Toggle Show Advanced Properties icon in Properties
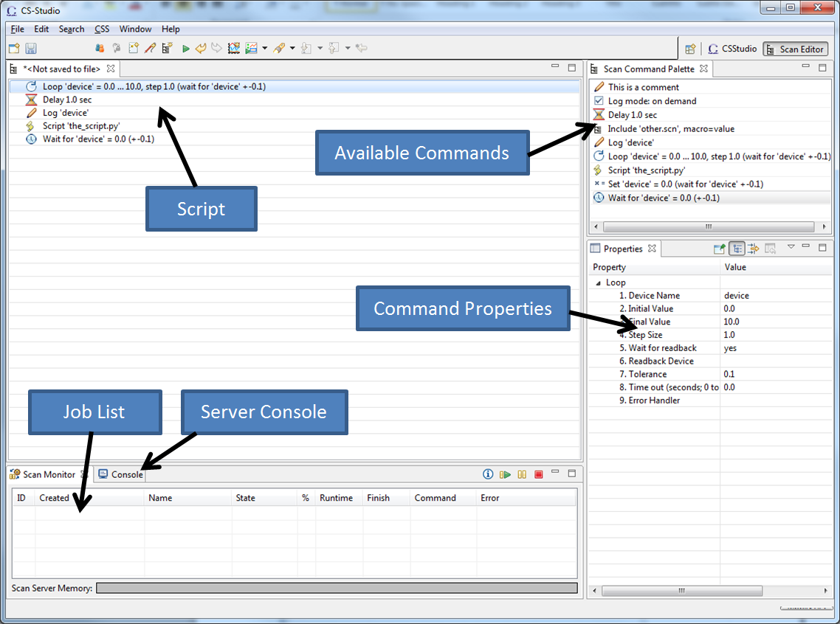 753,249
